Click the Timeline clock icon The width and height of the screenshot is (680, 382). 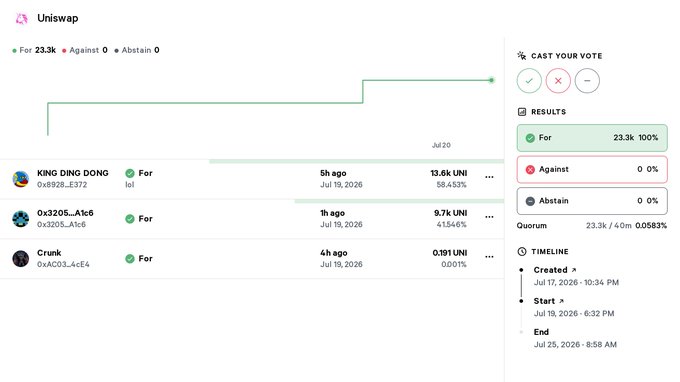522,251
